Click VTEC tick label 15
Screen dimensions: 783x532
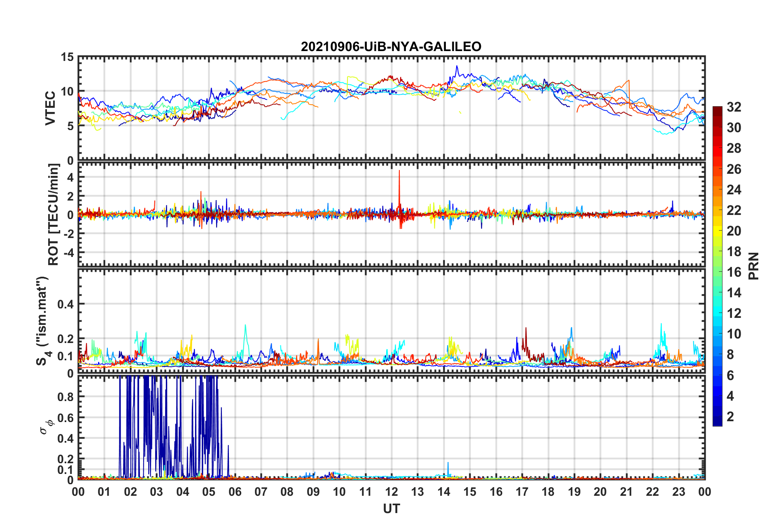67,57
